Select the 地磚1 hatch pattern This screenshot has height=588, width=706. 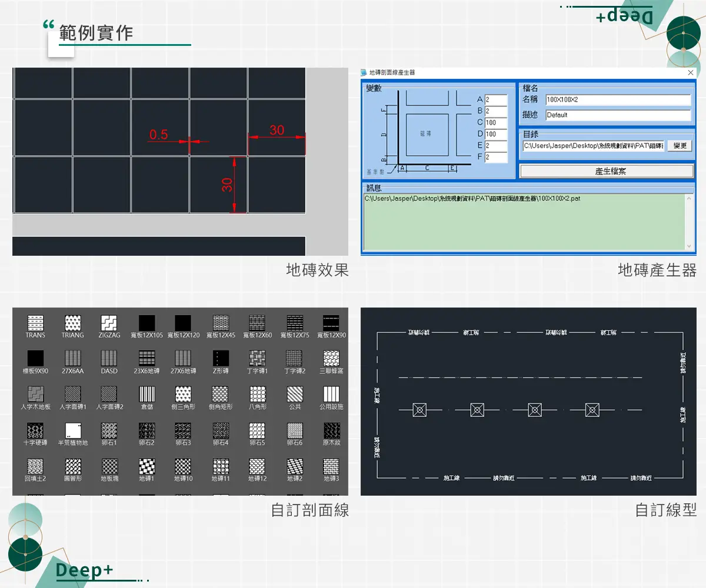[146, 466]
